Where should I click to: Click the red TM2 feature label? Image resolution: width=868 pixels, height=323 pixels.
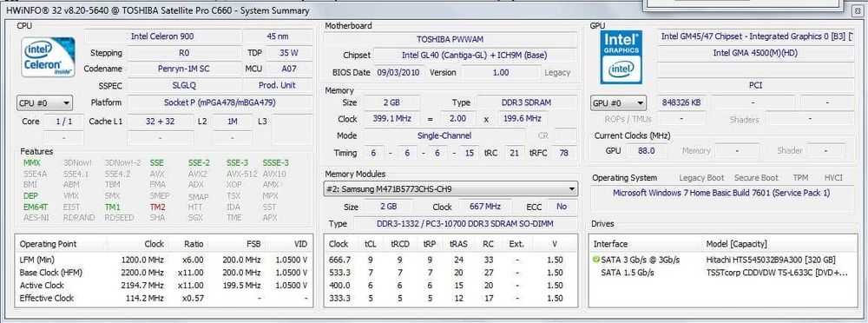(x=157, y=207)
